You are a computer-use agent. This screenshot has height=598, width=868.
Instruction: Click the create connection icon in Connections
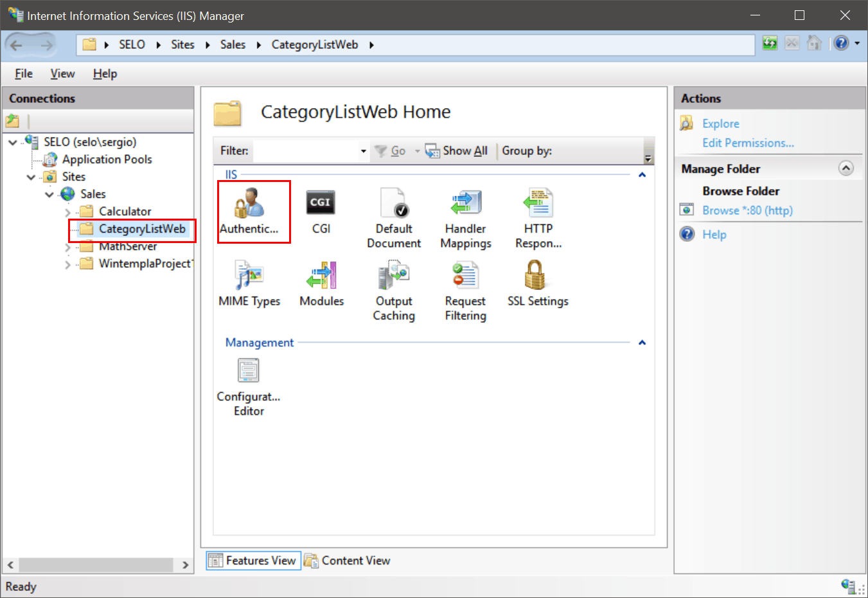[x=12, y=120]
